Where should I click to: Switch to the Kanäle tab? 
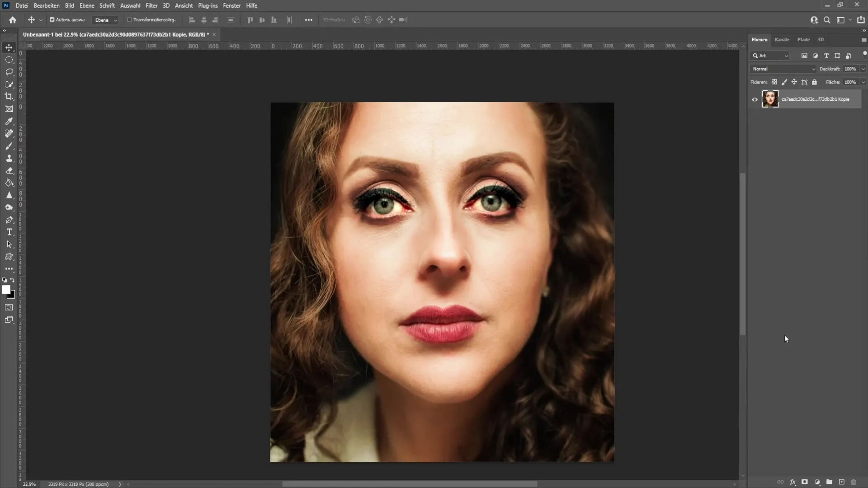pos(782,39)
